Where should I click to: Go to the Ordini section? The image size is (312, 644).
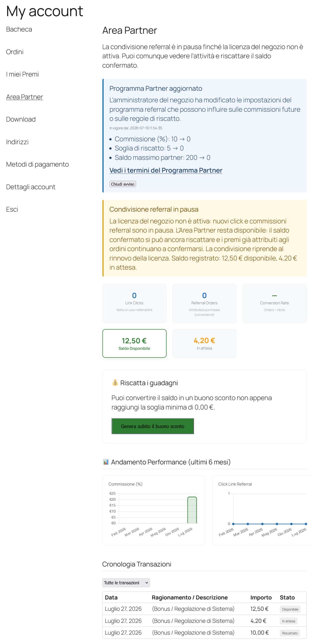click(15, 52)
